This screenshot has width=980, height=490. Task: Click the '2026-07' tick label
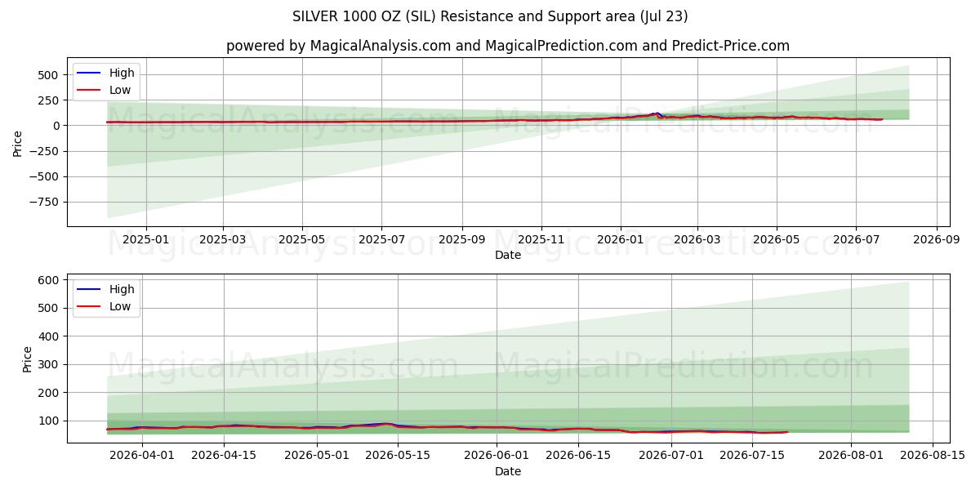[x=856, y=240]
